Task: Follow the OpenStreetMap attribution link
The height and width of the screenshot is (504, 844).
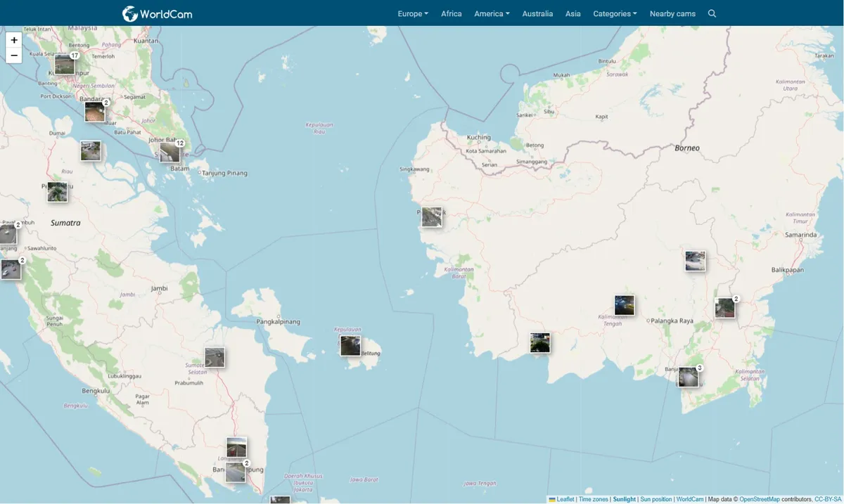Action: pos(760,499)
